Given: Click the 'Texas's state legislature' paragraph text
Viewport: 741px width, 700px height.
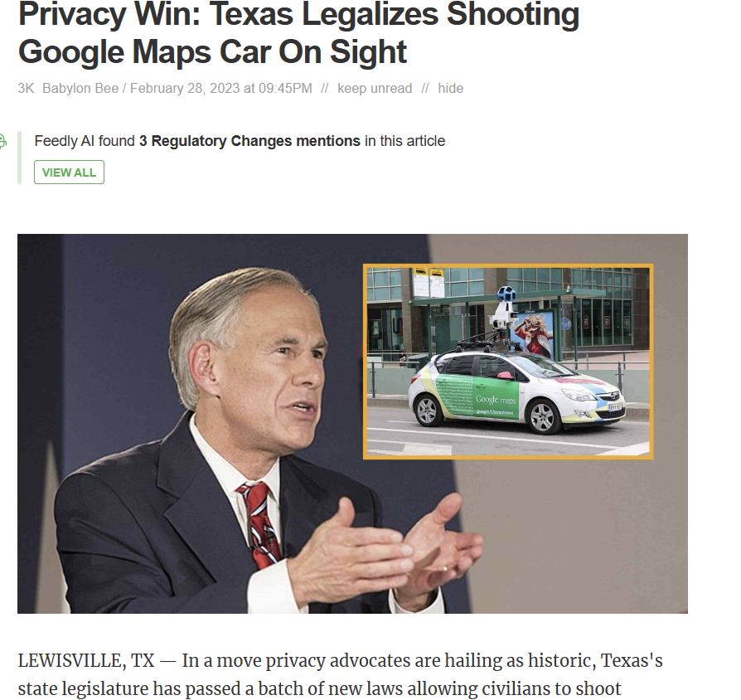Looking at the screenshot, I should [341, 674].
